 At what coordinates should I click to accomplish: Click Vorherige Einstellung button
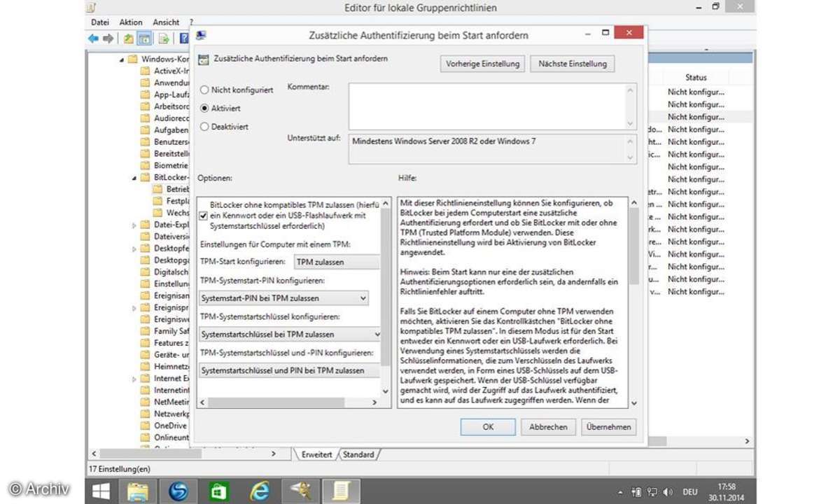tap(483, 64)
